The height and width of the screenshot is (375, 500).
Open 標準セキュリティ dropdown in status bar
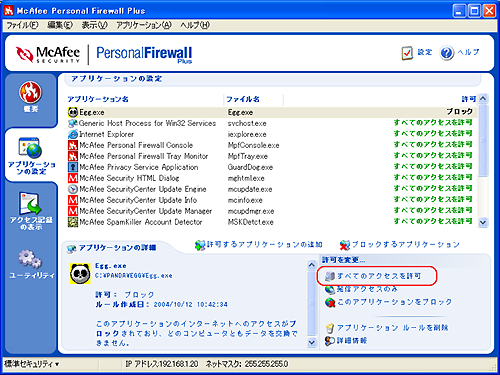[32, 364]
